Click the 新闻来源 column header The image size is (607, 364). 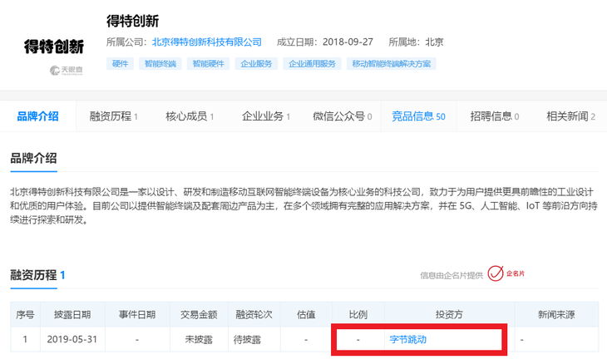tap(556, 314)
